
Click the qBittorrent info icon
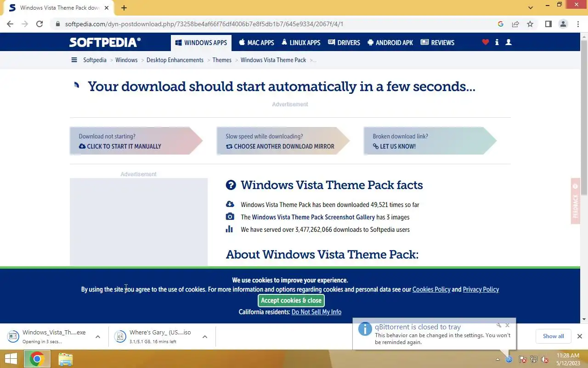[365, 329]
